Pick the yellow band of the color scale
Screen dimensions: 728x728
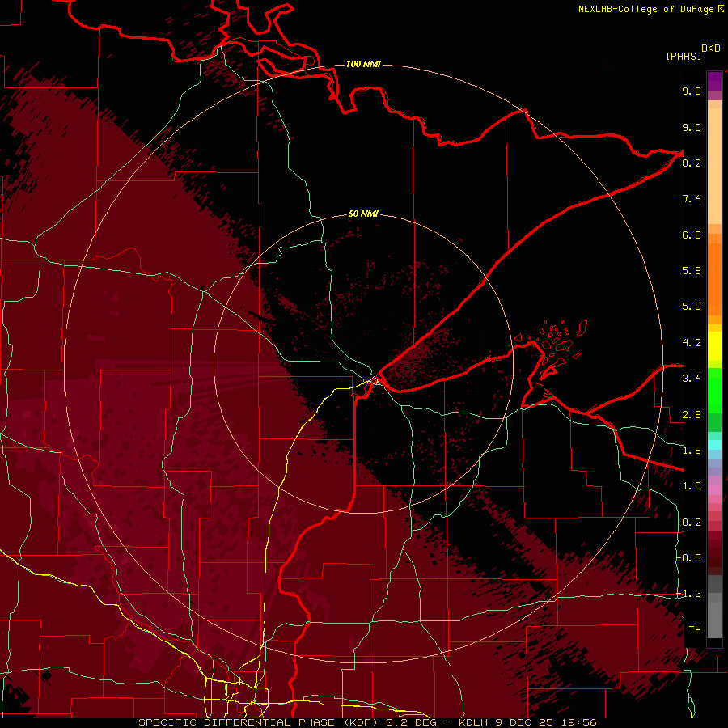(714, 346)
